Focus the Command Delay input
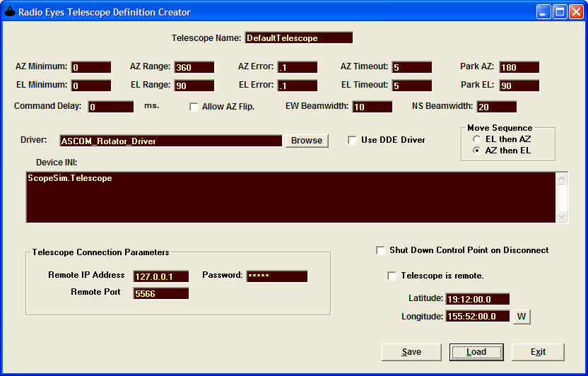Screen dimensions: 588x376 coord(111,107)
